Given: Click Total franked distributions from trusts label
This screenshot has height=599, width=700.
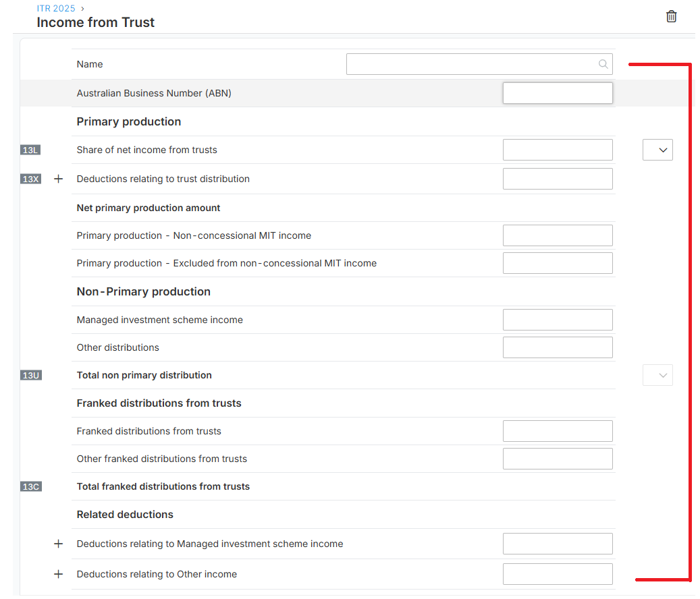Looking at the screenshot, I should click(x=163, y=486).
